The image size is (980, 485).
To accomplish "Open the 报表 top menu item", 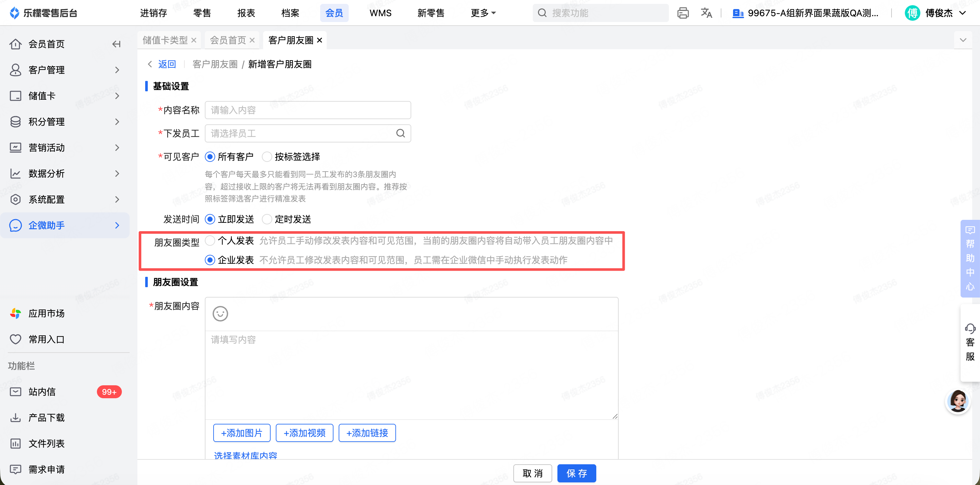I will pyautogui.click(x=246, y=13).
